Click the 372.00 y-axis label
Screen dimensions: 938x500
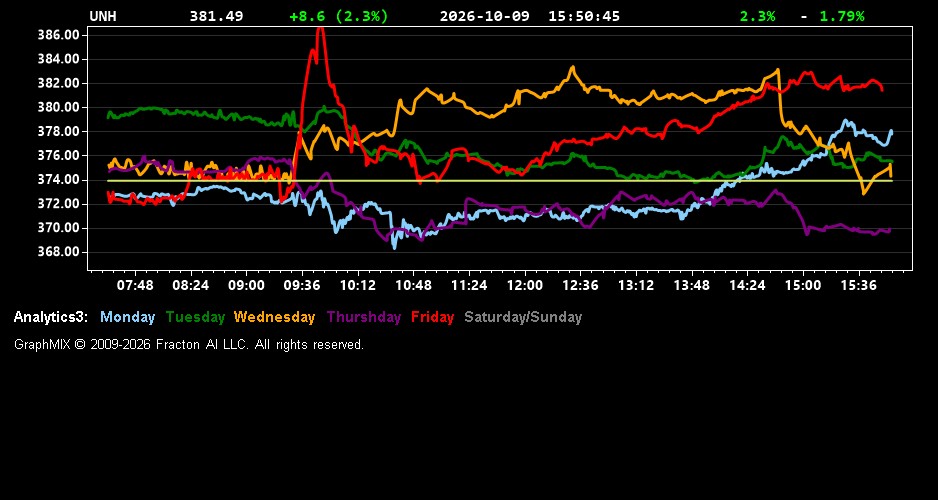59,203
